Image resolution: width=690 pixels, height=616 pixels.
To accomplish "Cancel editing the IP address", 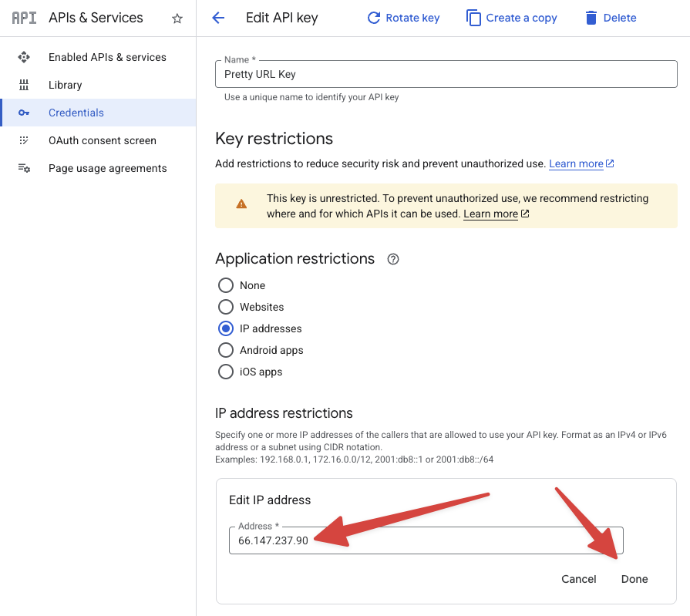I will pos(579,579).
